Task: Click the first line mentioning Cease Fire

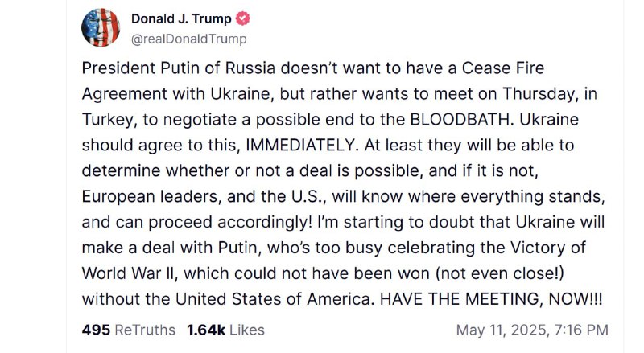Action: [x=313, y=68]
